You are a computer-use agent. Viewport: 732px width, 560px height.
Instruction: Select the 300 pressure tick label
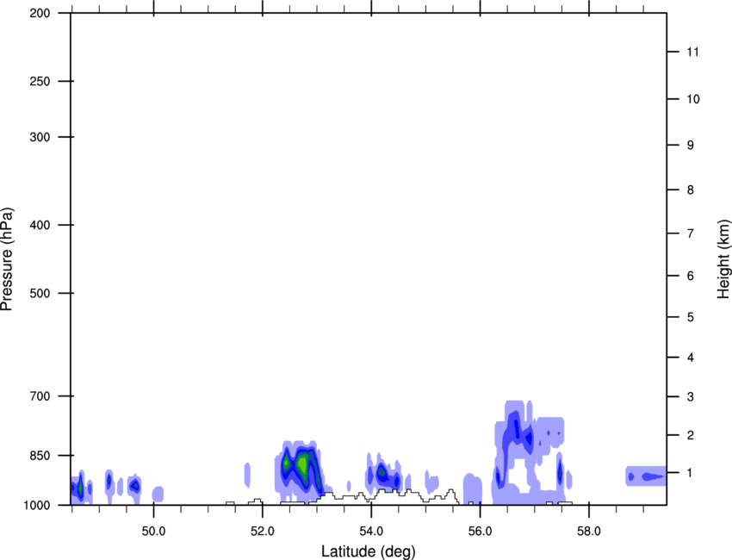(x=40, y=137)
